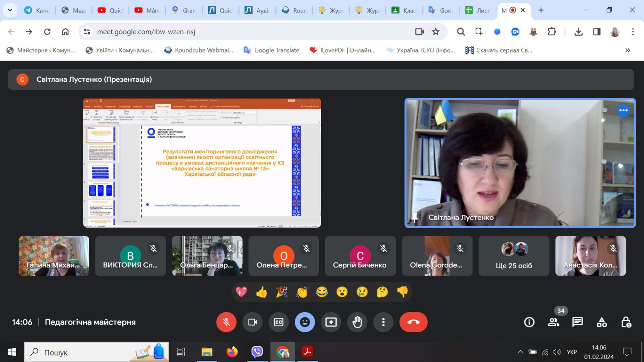Open meeting details info icon
The image size is (644, 362).
(529, 322)
